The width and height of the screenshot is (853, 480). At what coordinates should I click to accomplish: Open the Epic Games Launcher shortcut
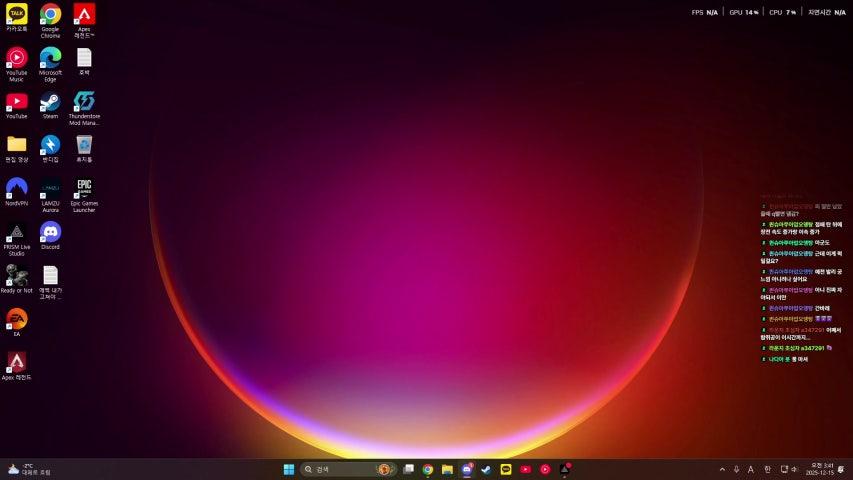tap(84, 188)
